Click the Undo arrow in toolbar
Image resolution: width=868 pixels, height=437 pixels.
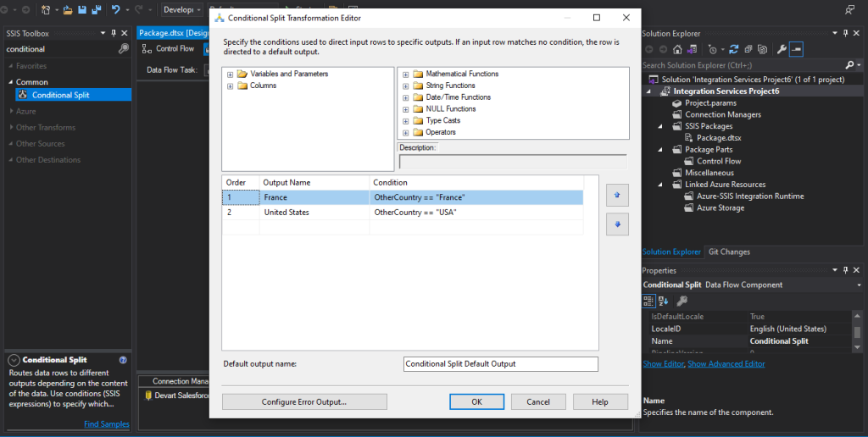point(115,9)
